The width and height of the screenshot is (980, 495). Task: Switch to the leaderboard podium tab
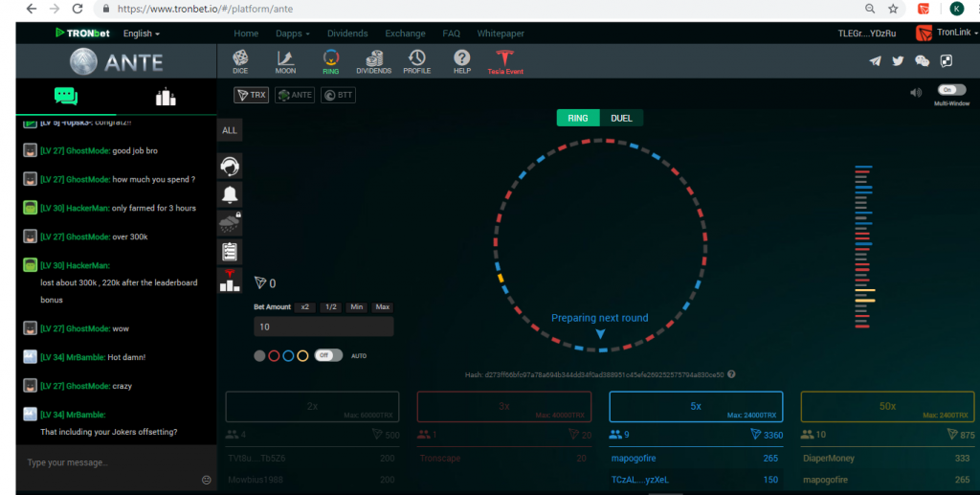point(166,97)
